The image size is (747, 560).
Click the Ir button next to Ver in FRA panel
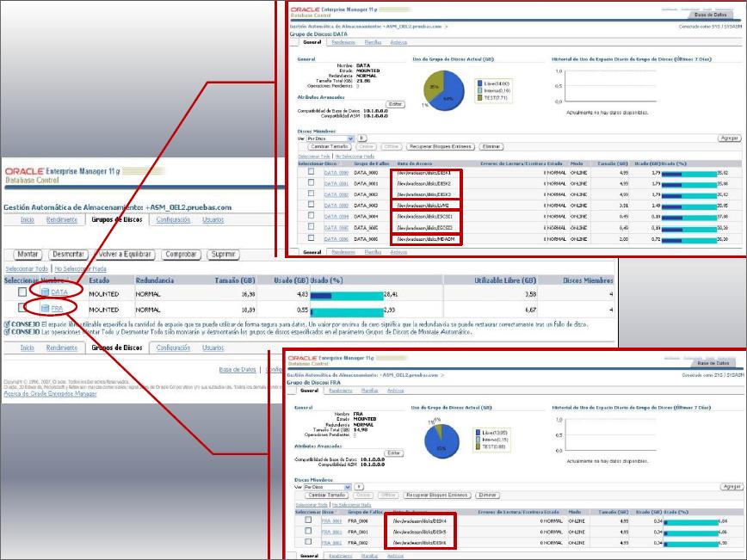pyautogui.click(x=359, y=487)
